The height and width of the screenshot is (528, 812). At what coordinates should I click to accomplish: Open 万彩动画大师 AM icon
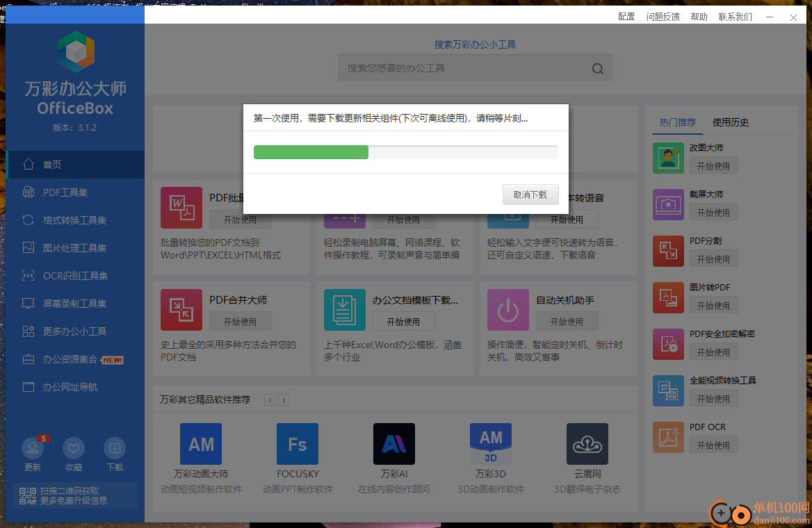pos(201,444)
